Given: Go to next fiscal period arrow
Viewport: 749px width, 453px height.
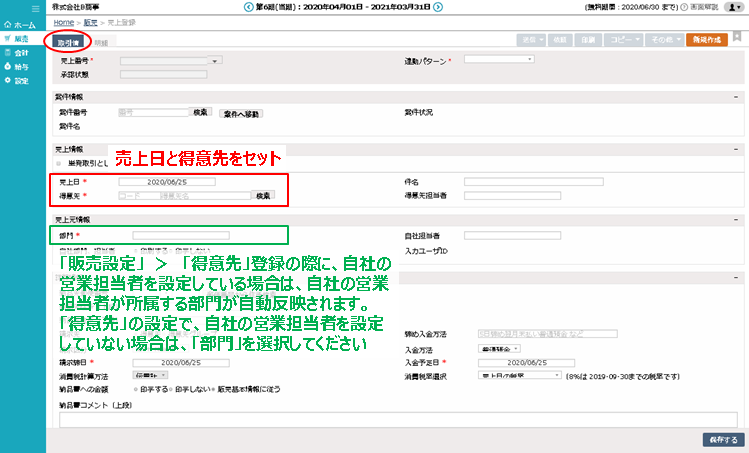Looking at the screenshot, I should [438, 7].
